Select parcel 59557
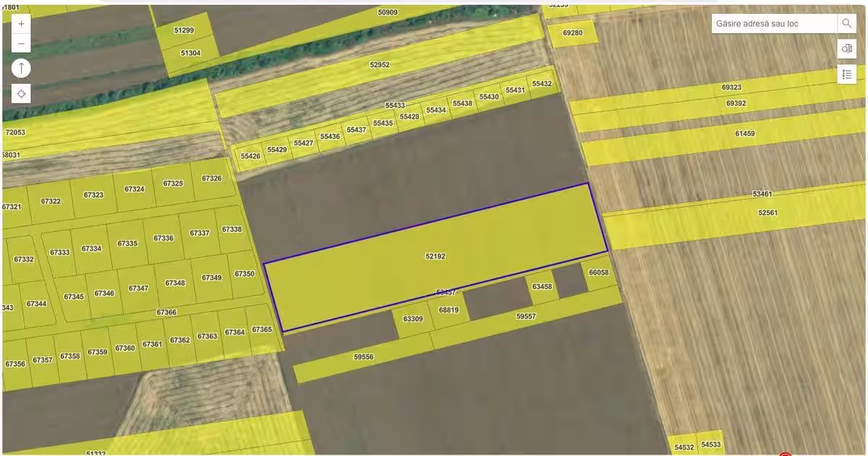 click(x=526, y=317)
